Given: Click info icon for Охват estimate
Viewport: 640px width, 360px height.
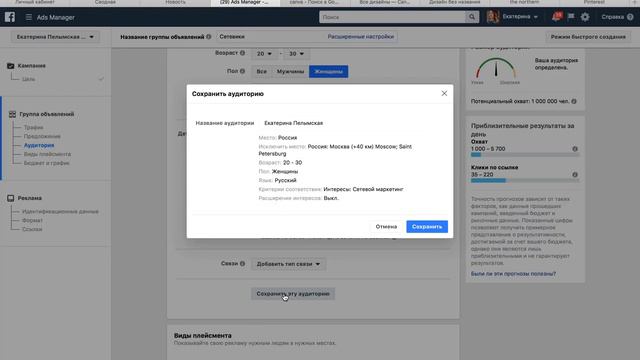Looking at the screenshot, I should [575, 149].
